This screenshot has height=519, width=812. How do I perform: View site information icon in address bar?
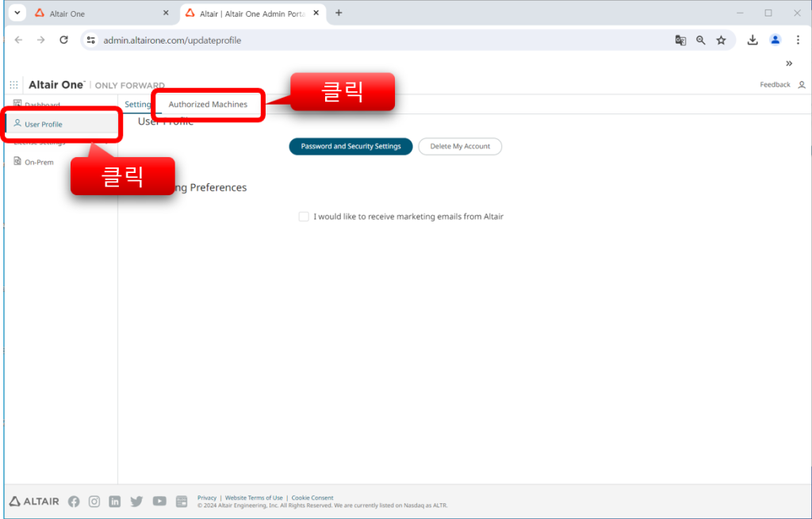[91, 40]
